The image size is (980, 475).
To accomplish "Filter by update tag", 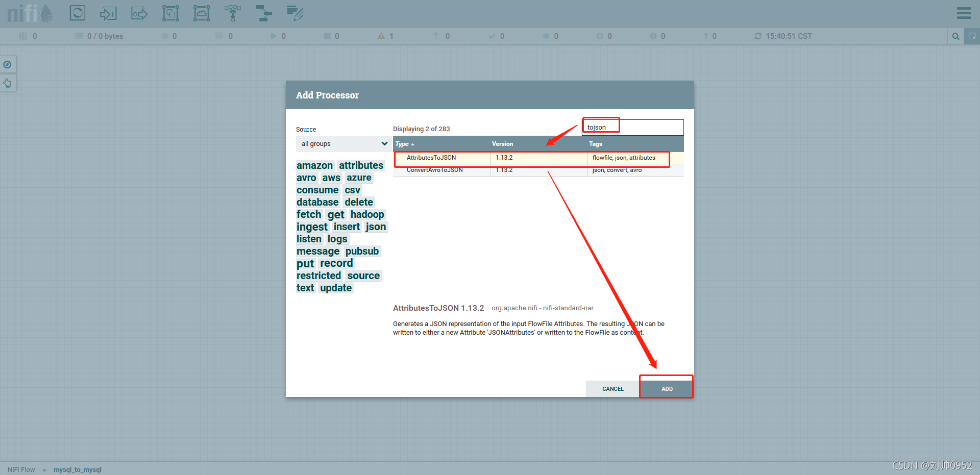I will click(336, 288).
